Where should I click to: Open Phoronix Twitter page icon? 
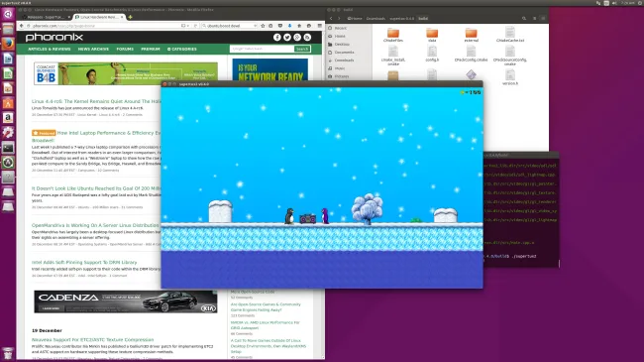tap(287, 38)
